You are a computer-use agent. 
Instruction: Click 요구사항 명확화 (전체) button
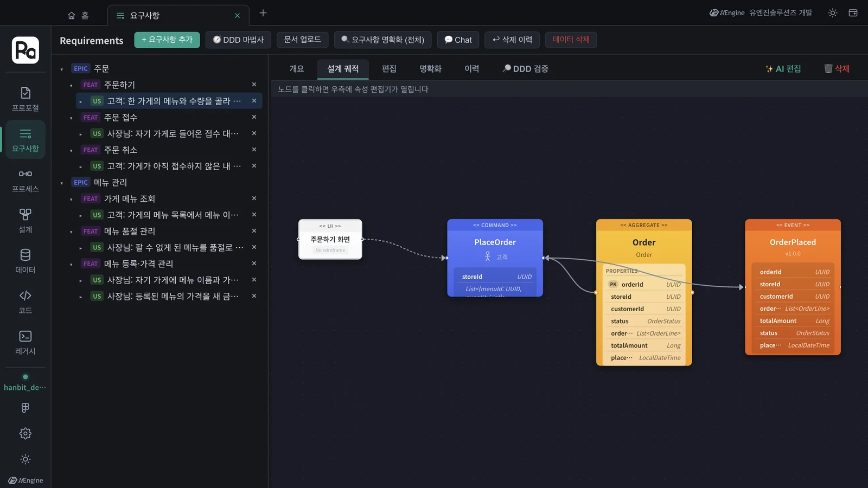pos(383,40)
